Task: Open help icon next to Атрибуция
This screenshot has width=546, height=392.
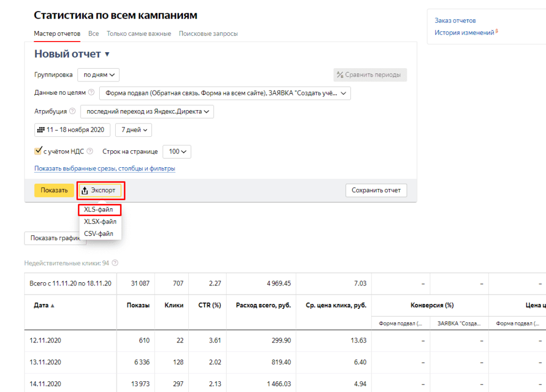Action: click(x=73, y=111)
